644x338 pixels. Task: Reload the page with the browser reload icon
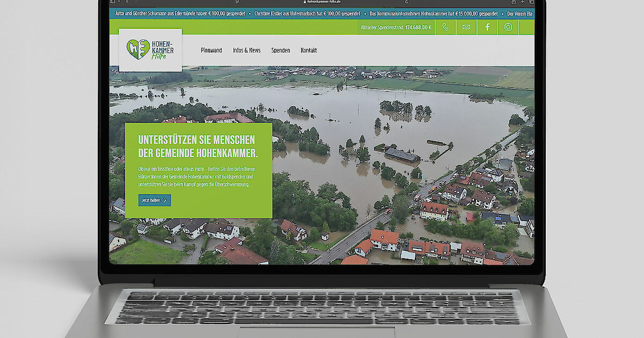click(x=406, y=2)
